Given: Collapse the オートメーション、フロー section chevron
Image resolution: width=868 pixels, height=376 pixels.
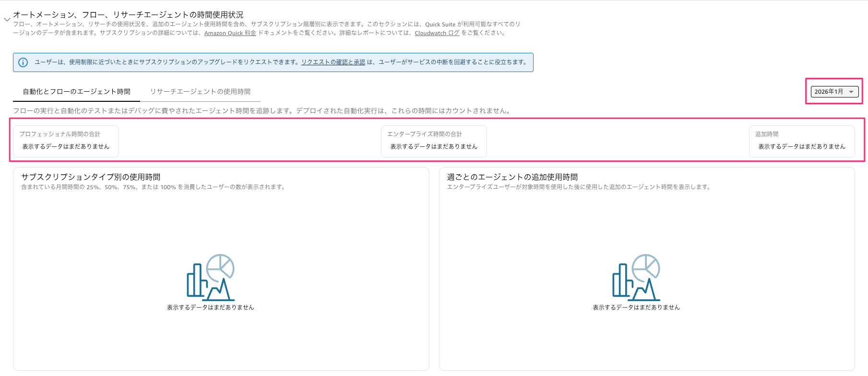Looking at the screenshot, I should (x=7, y=20).
